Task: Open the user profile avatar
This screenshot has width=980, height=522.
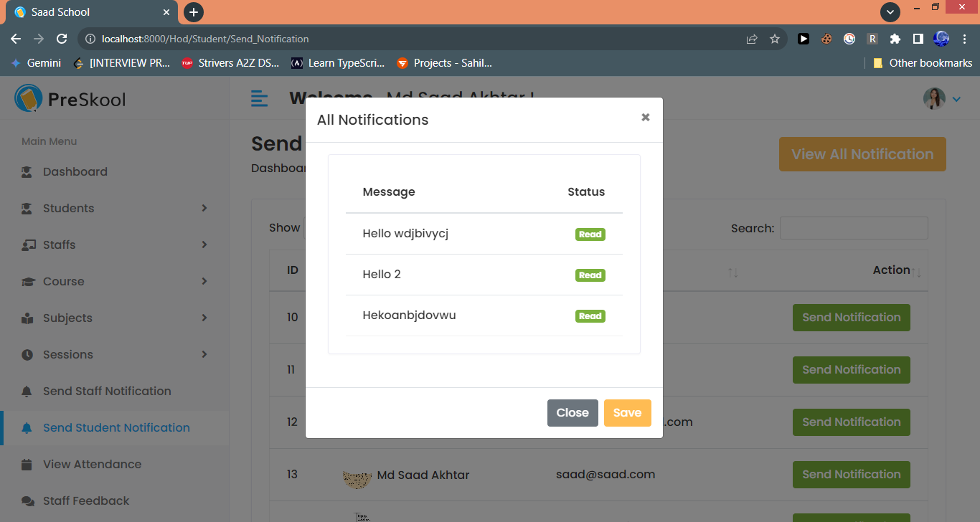Action: click(934, 99)
